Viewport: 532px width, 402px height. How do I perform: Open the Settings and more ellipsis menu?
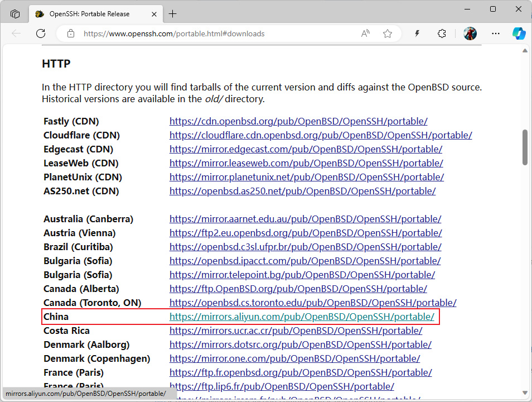click(496, 33)
